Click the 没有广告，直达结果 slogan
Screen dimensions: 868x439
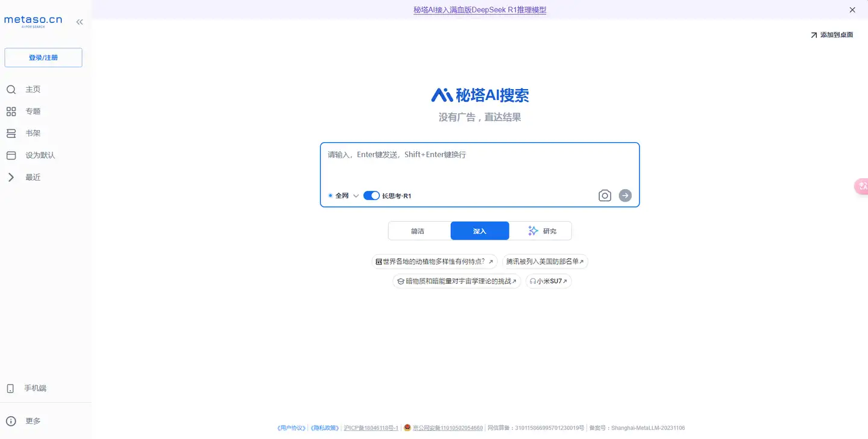tap(480, 117)
